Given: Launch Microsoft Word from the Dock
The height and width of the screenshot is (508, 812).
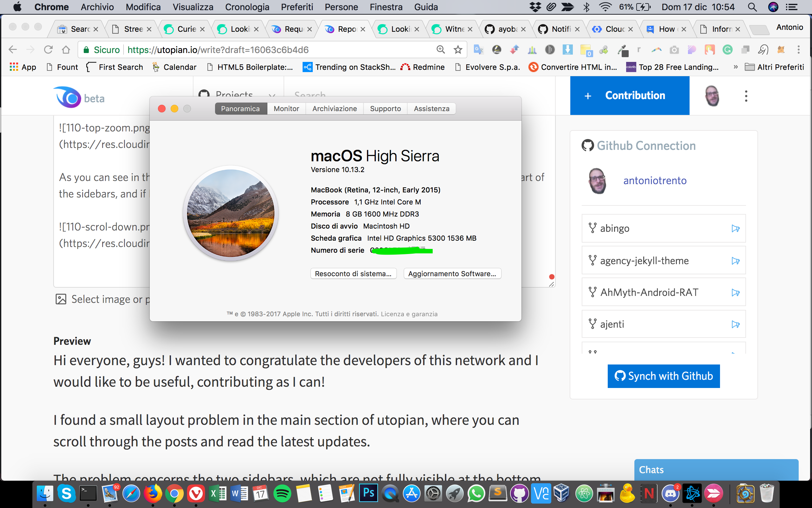Looking at the screenshot, I should [x=239, y=493].
